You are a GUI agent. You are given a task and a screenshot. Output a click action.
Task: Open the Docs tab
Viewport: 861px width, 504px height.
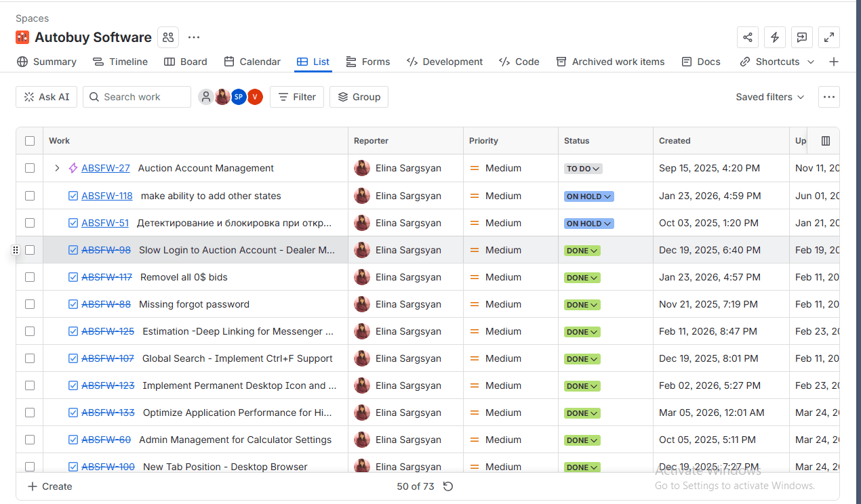701,62
